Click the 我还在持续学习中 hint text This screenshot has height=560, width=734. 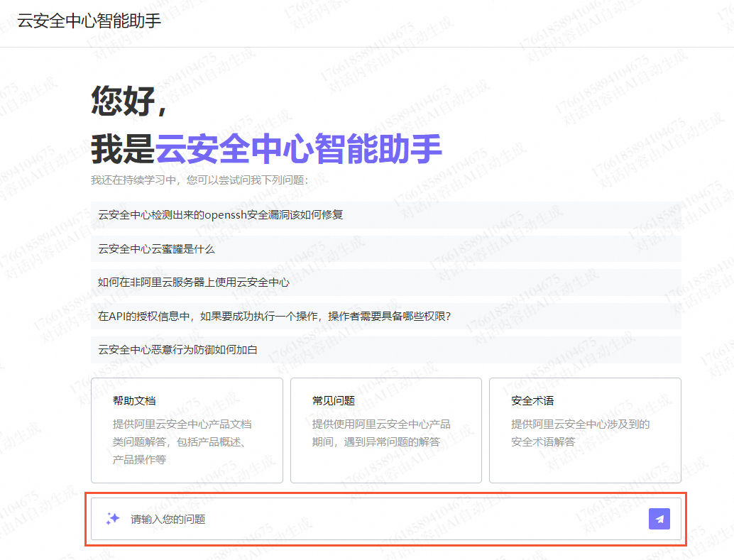point(199,180)
